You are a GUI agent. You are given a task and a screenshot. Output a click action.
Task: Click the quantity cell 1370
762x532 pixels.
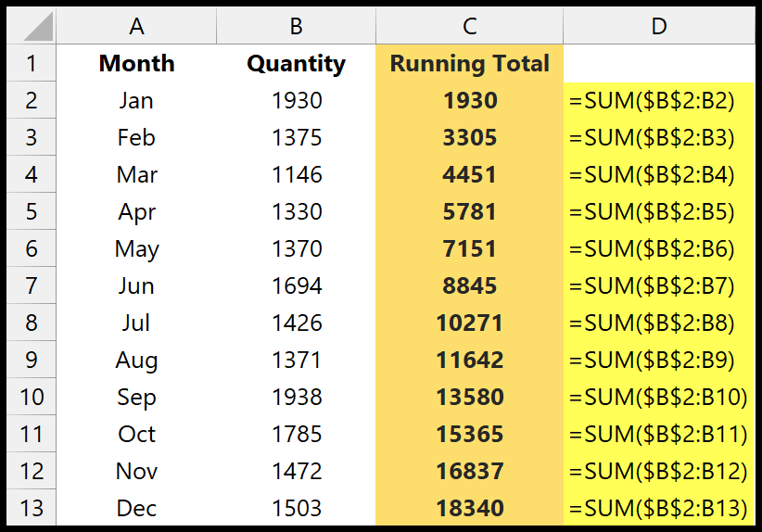(296, 248)
